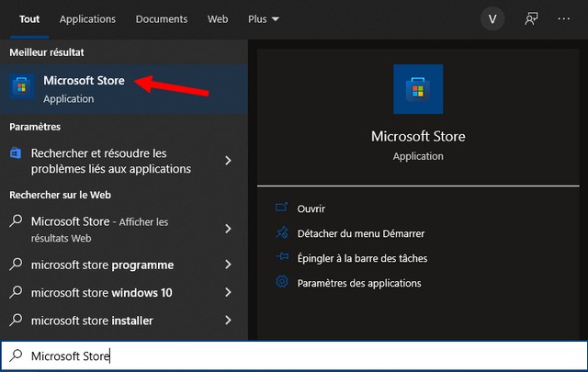Open the V user account avatar
588x372 pixels.
pyautogui.click(x=492, y=18)
